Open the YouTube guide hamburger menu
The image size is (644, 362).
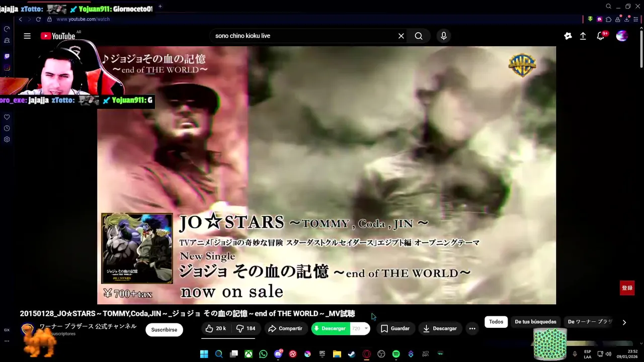pos(27,36)
